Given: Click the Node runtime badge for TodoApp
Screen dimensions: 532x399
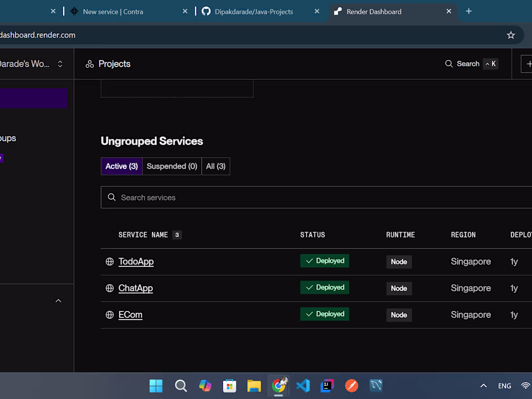Looking at the screenshot, I should tap(399, 262).
